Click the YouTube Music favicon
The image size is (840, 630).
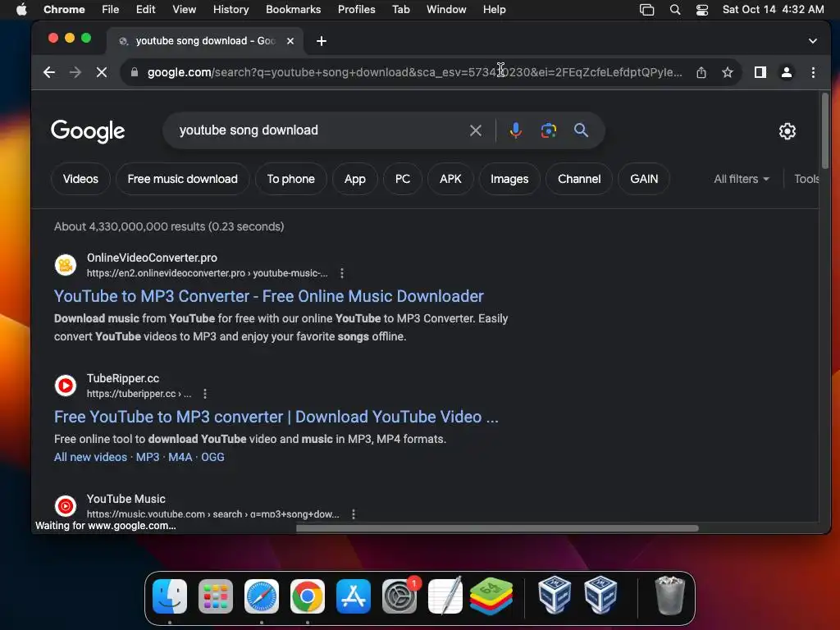pos(66,506)
